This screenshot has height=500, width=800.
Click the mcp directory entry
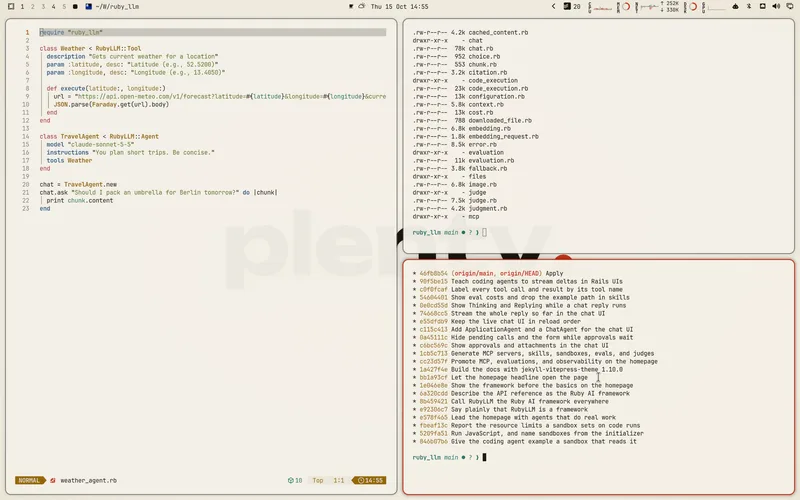click(x=474, y=216)
